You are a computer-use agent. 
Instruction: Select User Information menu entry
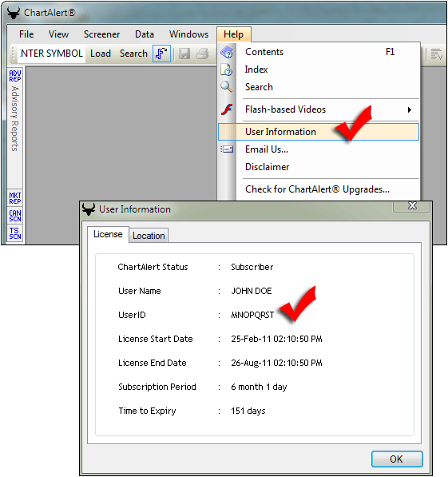(x=319, y=132)
